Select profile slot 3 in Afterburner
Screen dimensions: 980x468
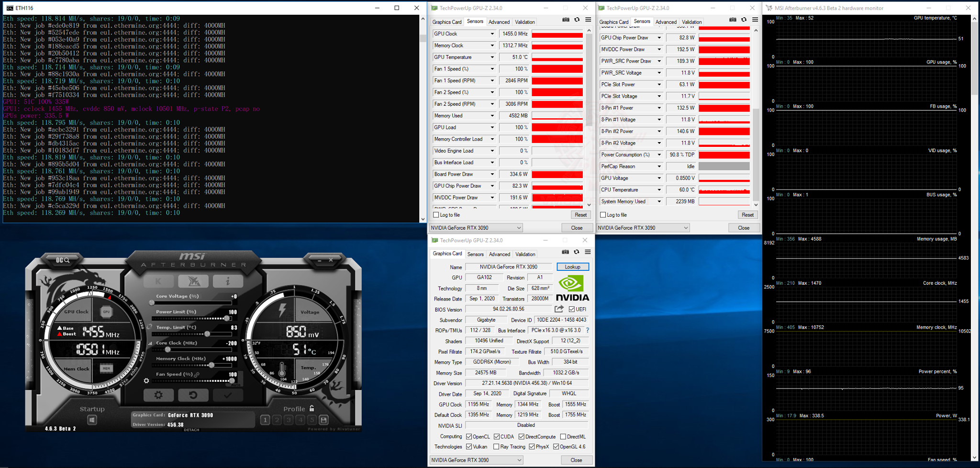point(289,420)
